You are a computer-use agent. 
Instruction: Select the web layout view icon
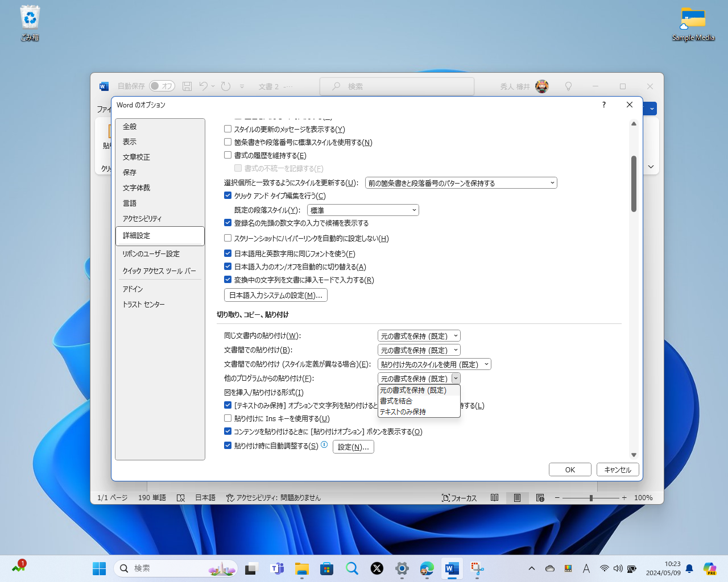pos(540,498)
